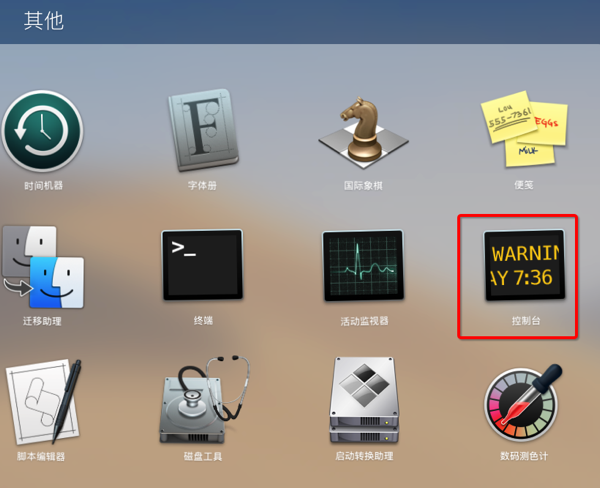Click the 数码测色计 label text
This screenshot has width=600, height=488.
click(x=524, y=456)
